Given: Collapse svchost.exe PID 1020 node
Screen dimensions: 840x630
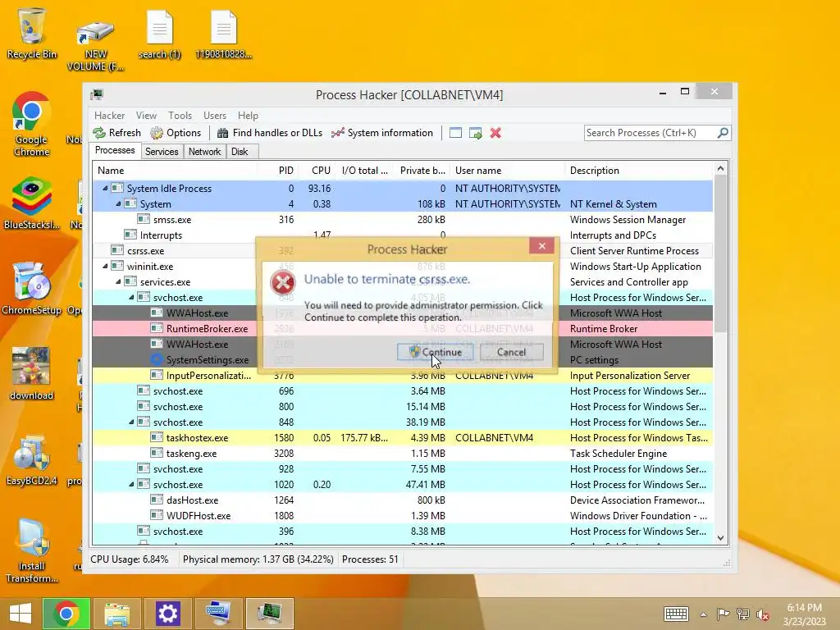Looking at the screenshot, I should (x=131, y=484).
